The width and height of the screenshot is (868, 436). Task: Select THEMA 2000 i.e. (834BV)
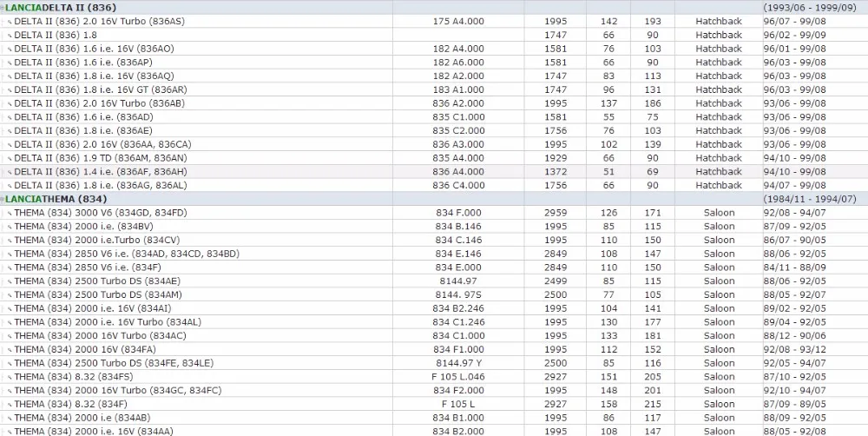pyautogui.click(x=83, y=227)
